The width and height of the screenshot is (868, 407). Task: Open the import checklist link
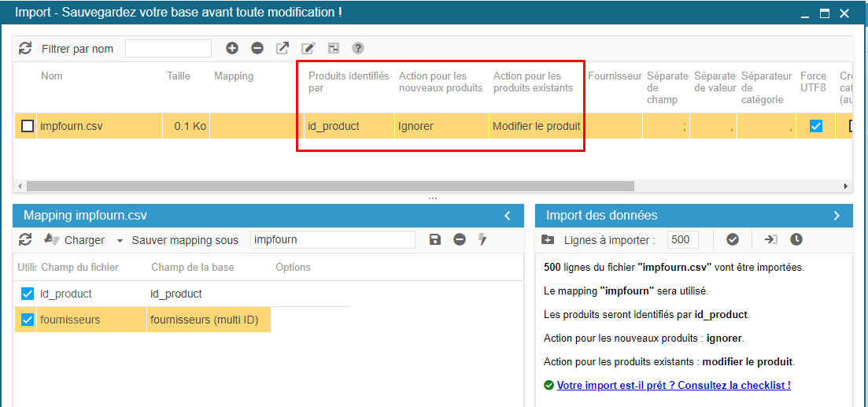(x=673, y=385)
